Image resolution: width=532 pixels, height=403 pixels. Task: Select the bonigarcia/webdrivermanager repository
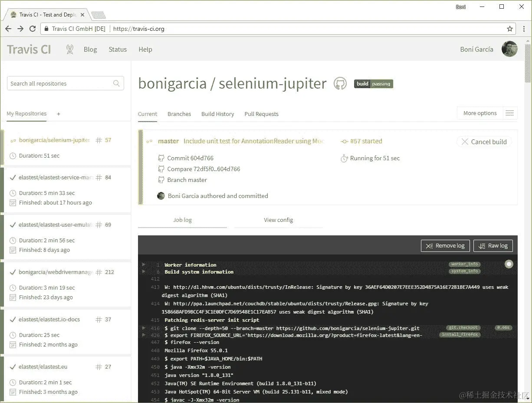tap(56, 272)
